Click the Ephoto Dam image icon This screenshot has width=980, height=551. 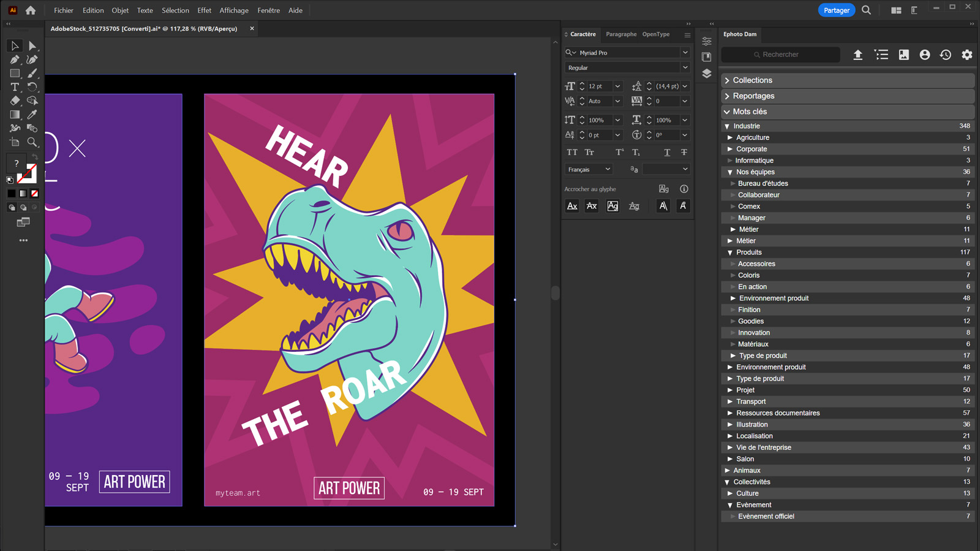pyautogui.click(x=903, y=55)
